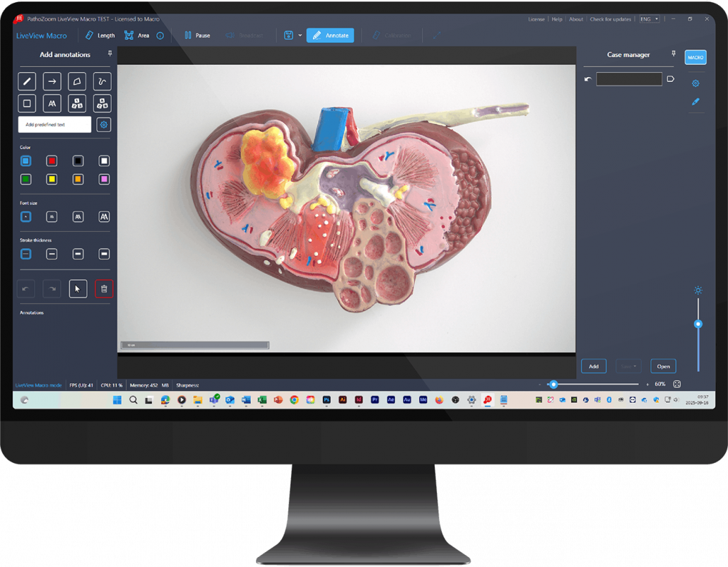This screenshot has height=567, width=728.
Task: Select the freehand curve drawing tool
Action: click(103, 81)
